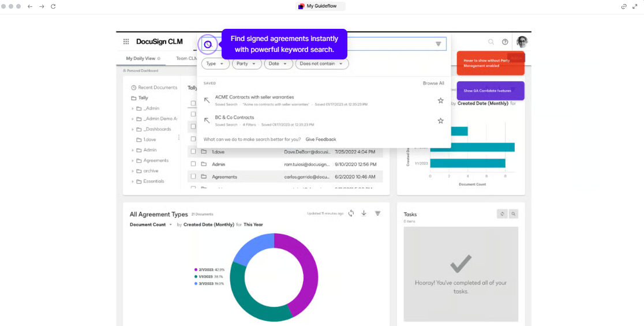Open the Does not contain dropdown
The width and height of the screenshot is (644, 326).
[x=322, y=64]
